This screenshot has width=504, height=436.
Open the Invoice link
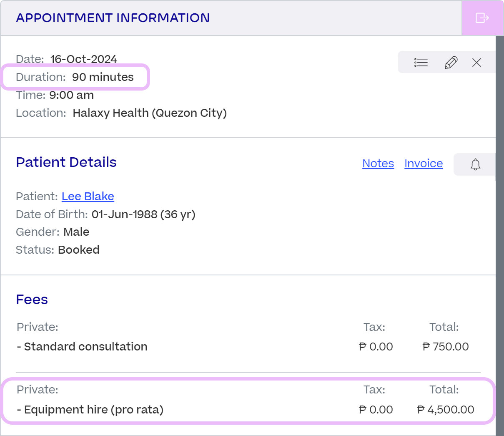(424, 164)
